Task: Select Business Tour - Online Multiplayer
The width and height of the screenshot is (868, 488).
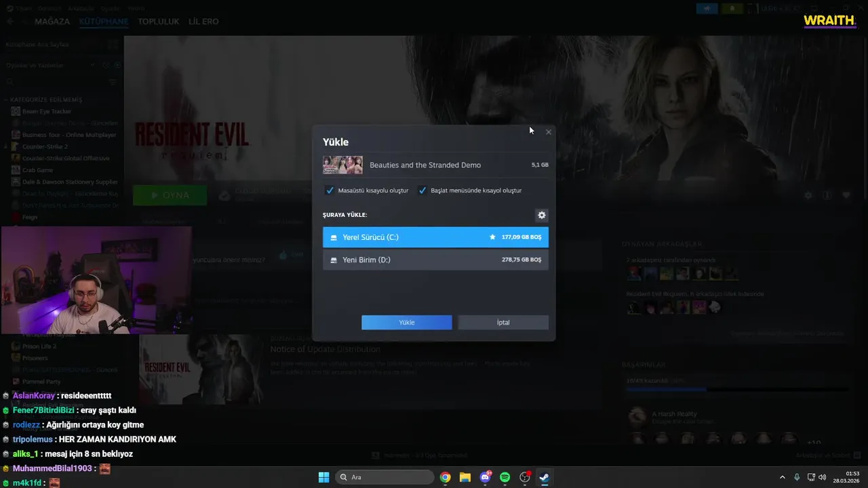Action: [x=69, y=135]
